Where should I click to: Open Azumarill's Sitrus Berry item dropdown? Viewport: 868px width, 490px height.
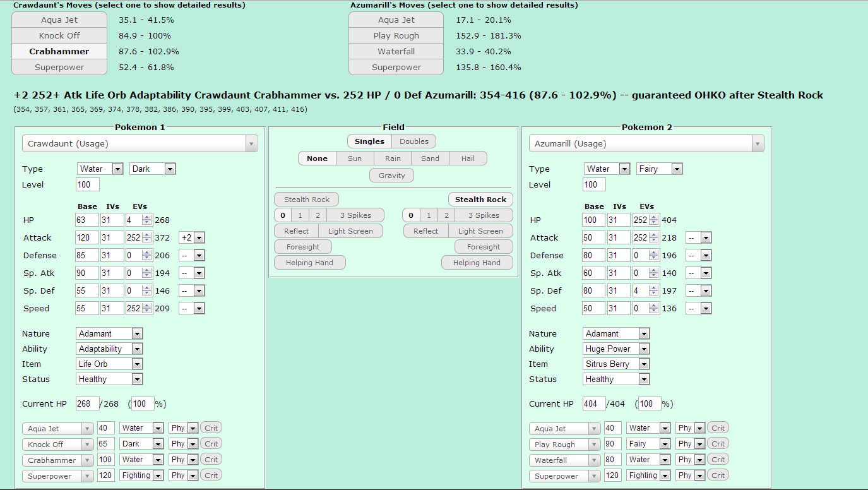616,364
